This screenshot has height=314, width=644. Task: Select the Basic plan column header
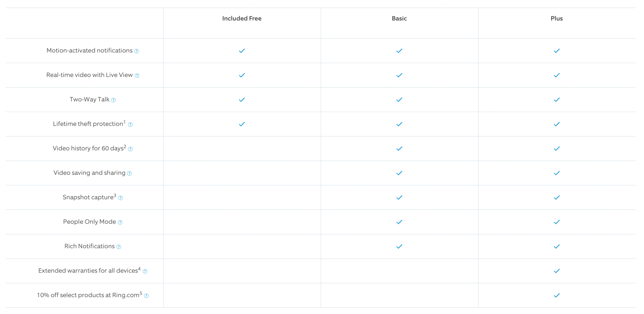[x=399, y=19]
